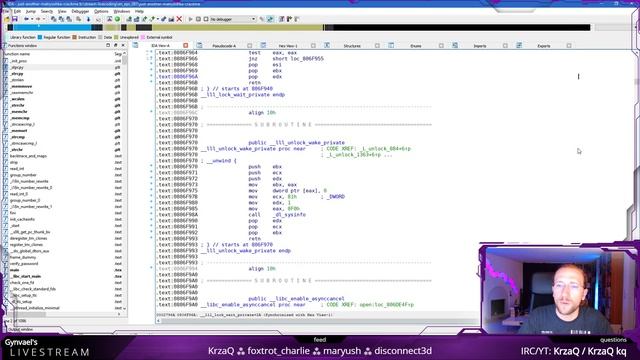Switch to the Structures tab

tap(352, 46)
